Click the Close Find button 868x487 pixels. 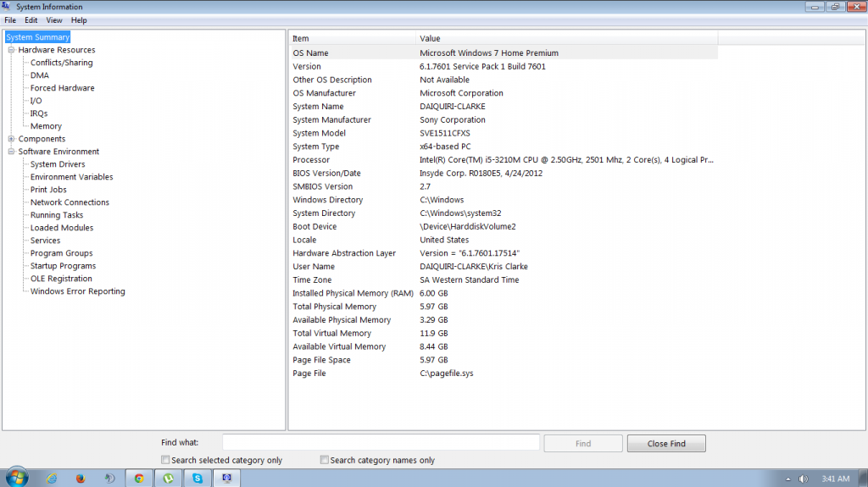pyautogui.click(x=666, y=443)
